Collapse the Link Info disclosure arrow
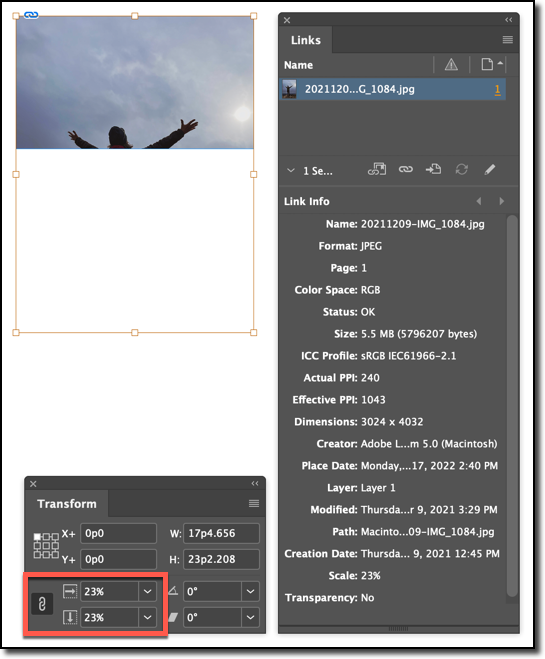This screenshot has height=659, width=545. click(291, 171)
